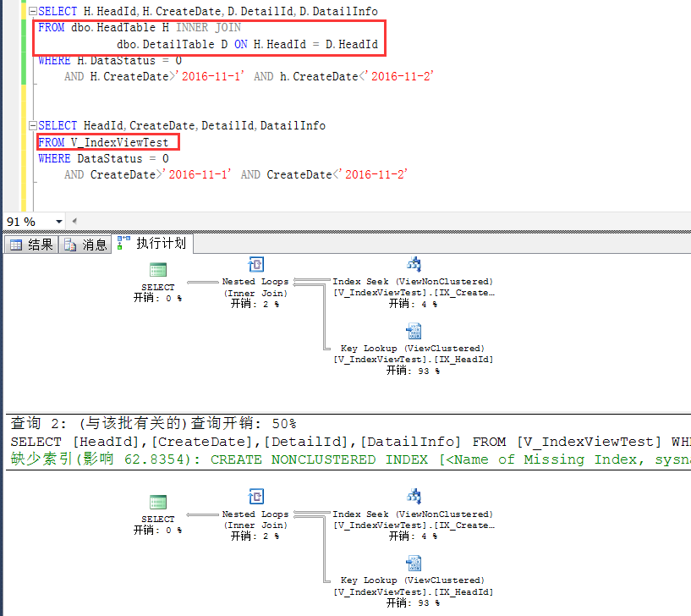Image resolution: width=691 pixels, height=616 pixels.
Task: Click the SELECT operator icon in query 1 plan
Action: [158, 269]
